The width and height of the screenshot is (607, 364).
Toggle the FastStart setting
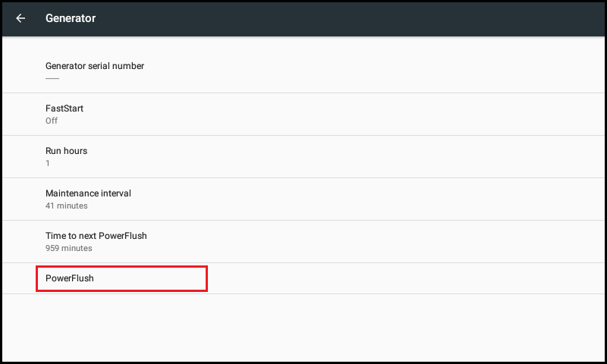(303, 114)
